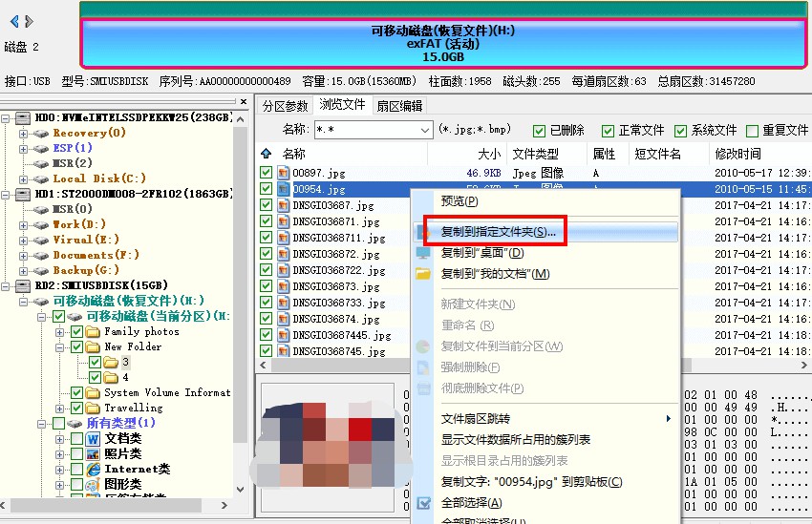
Task: Toggle the Travelling folder checkbox
Action: pyautogui.click(x=77, y=408)
